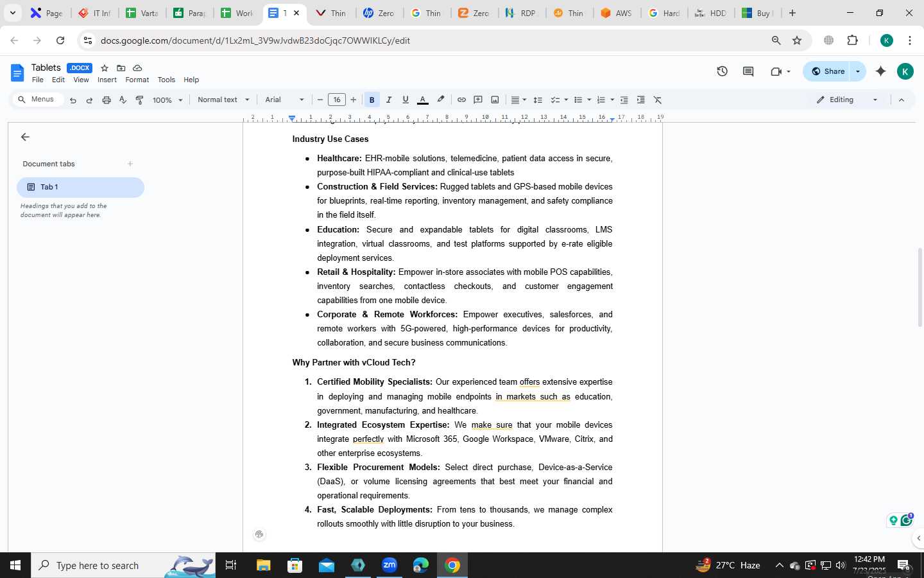Open the highlight color picker
The width and height of the screenshot is (924, 578).
tap(440, 100)
